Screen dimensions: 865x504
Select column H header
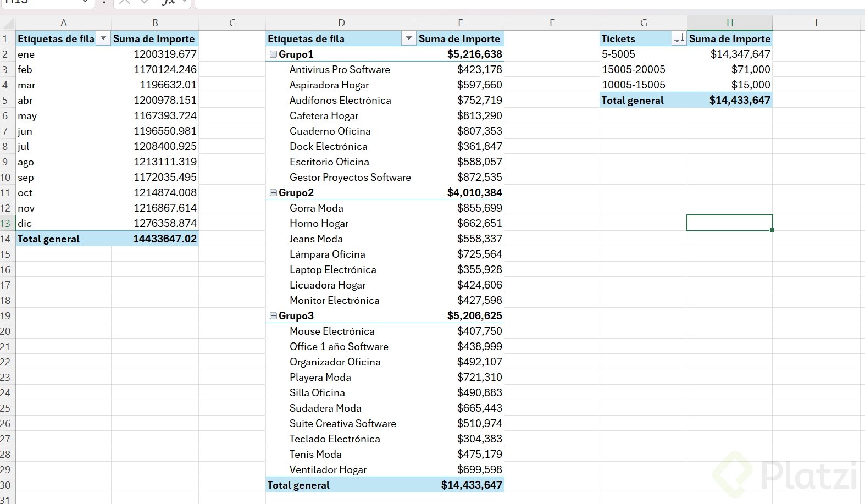(729, 23)
